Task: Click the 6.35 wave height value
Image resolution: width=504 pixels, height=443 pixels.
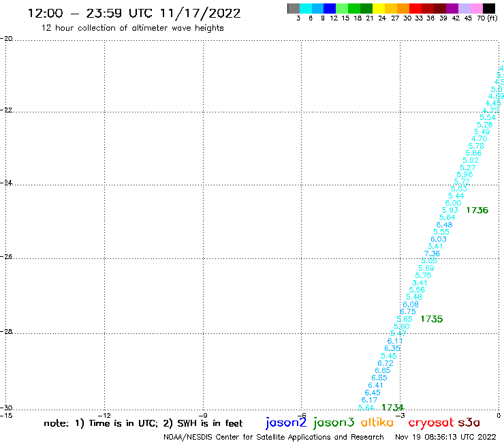Action: pyautogui.click(x=392, y=348)
